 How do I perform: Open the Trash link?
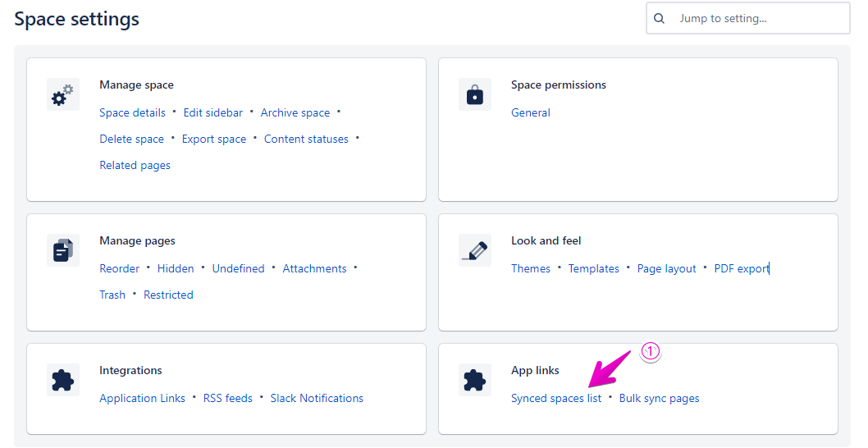coord(112,295)
